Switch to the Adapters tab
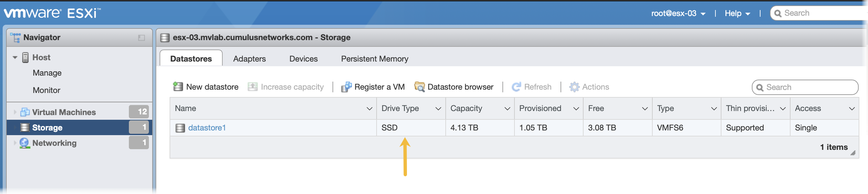The width and height of the screenshot is (868, 194). (x=249, y=59)
